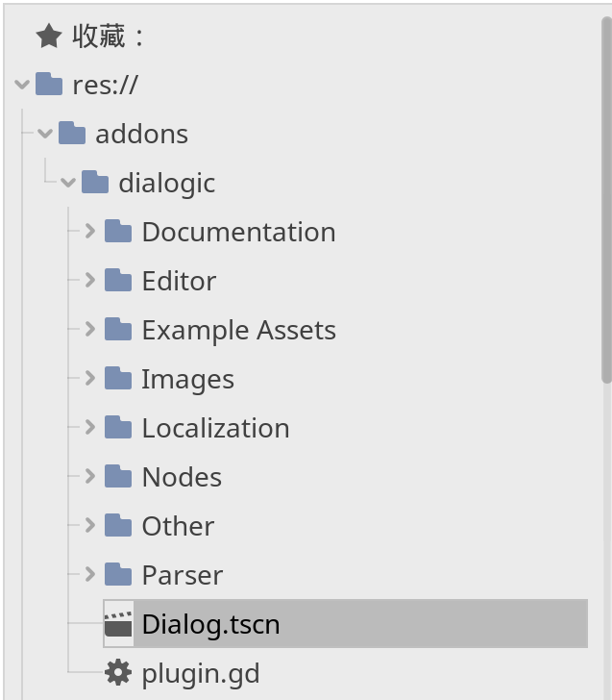
Task: Click the Documentation folder icon
Action: [x=118, y=231]
